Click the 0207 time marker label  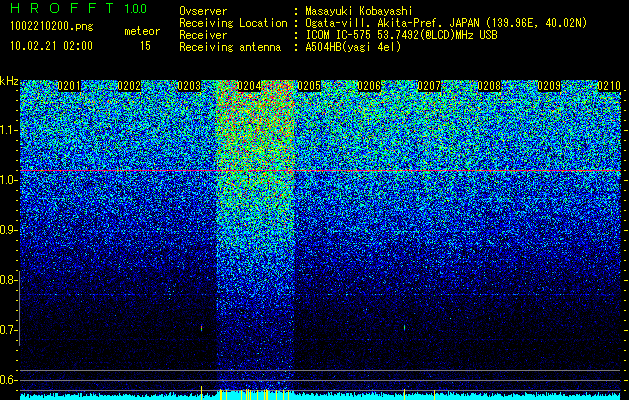coord(429,86)
